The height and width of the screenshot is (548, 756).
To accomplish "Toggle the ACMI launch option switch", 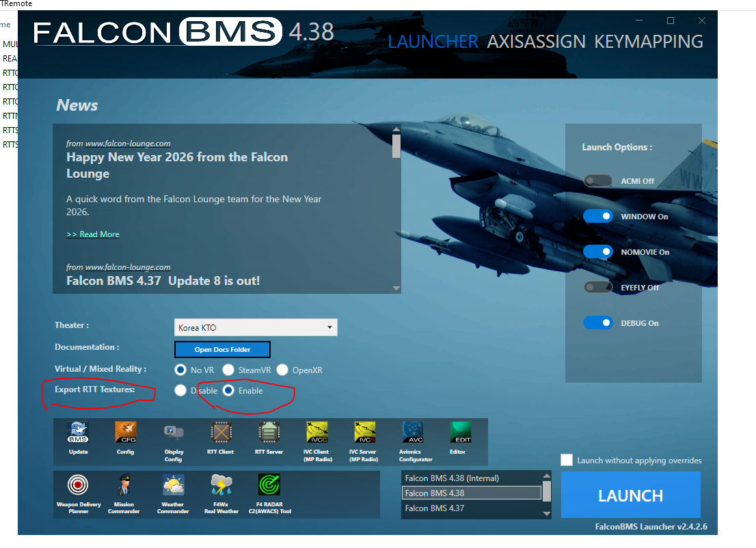I will 598,181.
